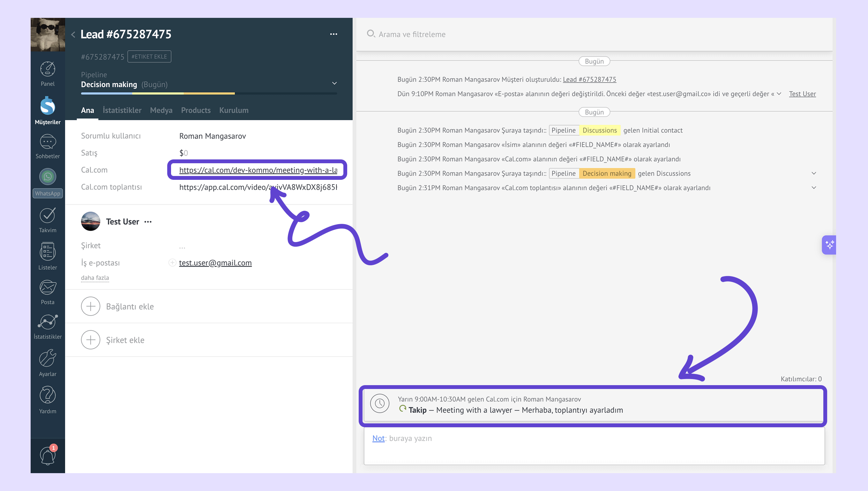Expand the Decision making pipeline dropdown
The width and height of the screenshot is (868, 491).
[x=334, y=83]
